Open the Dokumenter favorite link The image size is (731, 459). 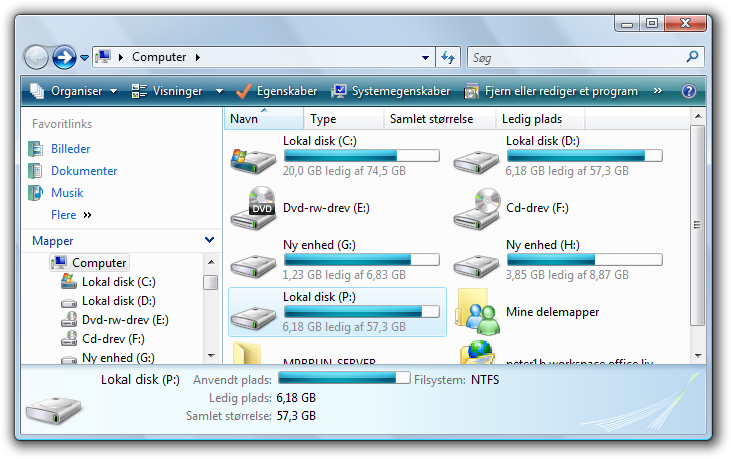click(x=84, y=171)
